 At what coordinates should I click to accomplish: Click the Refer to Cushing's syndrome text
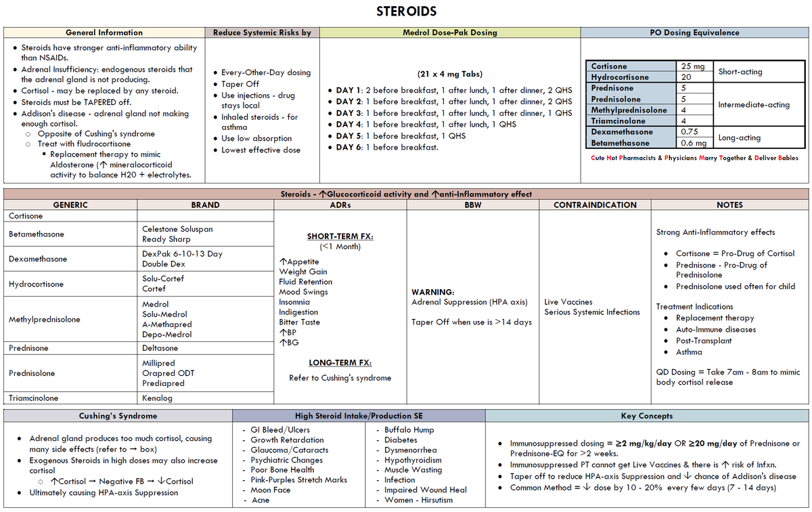[x=340, y=378]
